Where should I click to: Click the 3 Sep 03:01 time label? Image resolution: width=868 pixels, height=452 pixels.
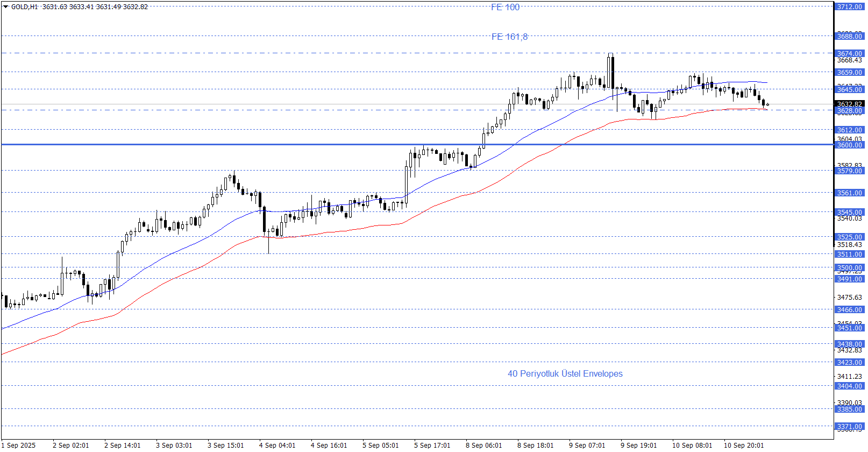(x=174, y=446)
